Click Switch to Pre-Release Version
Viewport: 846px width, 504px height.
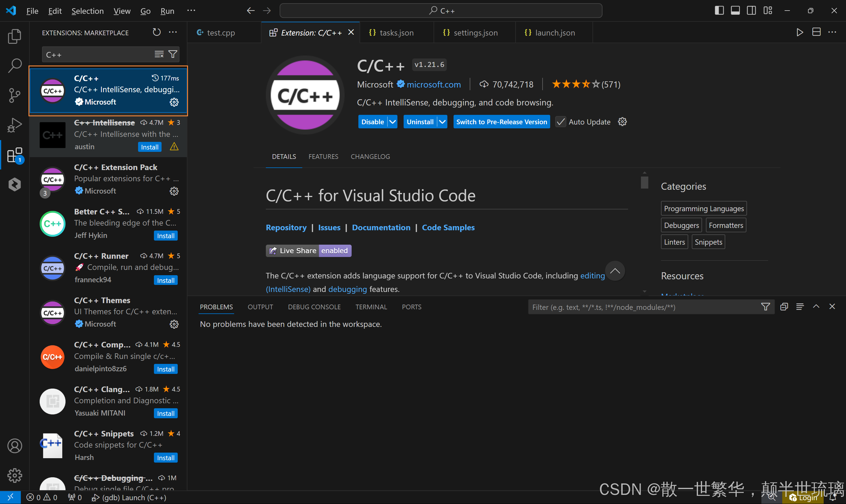coord(502,122)
